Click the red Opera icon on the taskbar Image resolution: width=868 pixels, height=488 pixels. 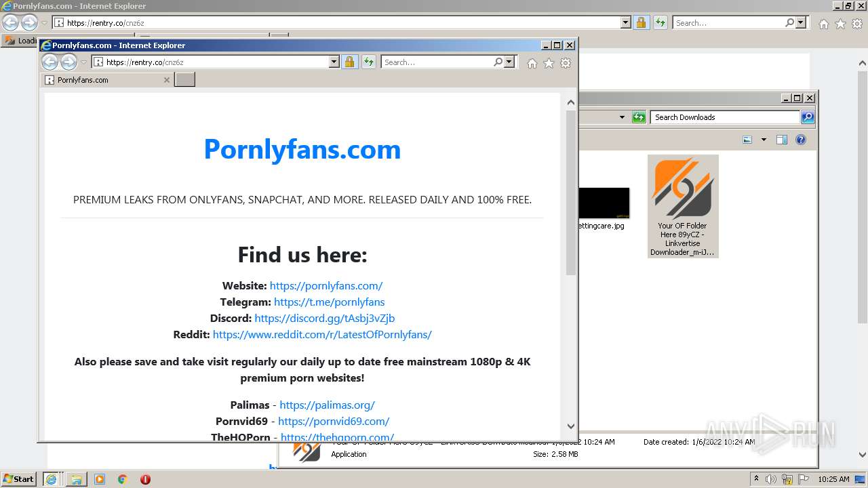coord(145,479)
